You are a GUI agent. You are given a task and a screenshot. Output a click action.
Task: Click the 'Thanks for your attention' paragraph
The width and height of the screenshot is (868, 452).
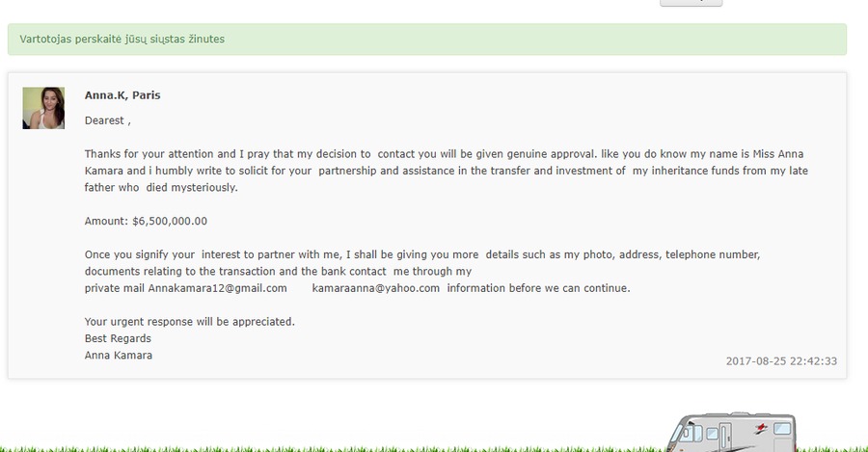click(x=447, y=171)
